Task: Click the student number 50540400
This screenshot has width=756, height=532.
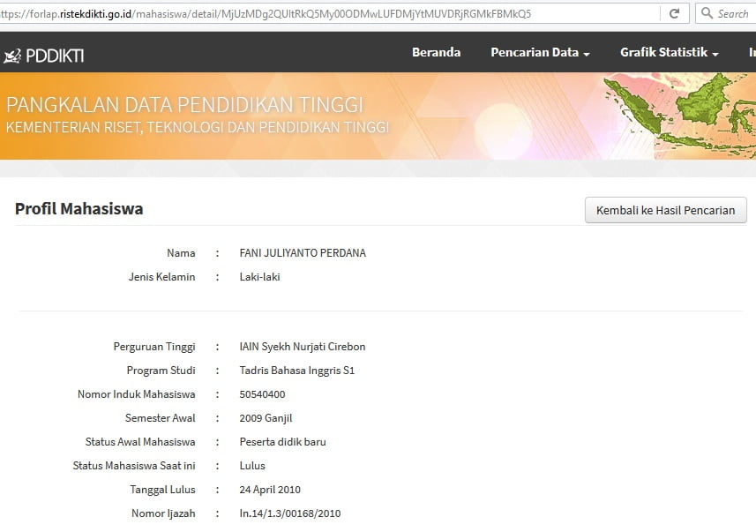Action: (x=262, y=394)
